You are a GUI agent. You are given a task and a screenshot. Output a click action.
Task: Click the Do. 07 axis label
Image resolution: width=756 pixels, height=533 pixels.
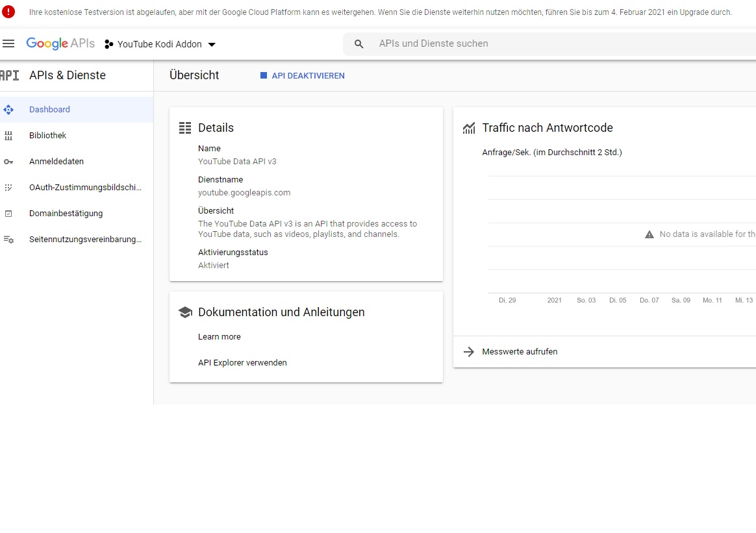click(x=649, y=300)
